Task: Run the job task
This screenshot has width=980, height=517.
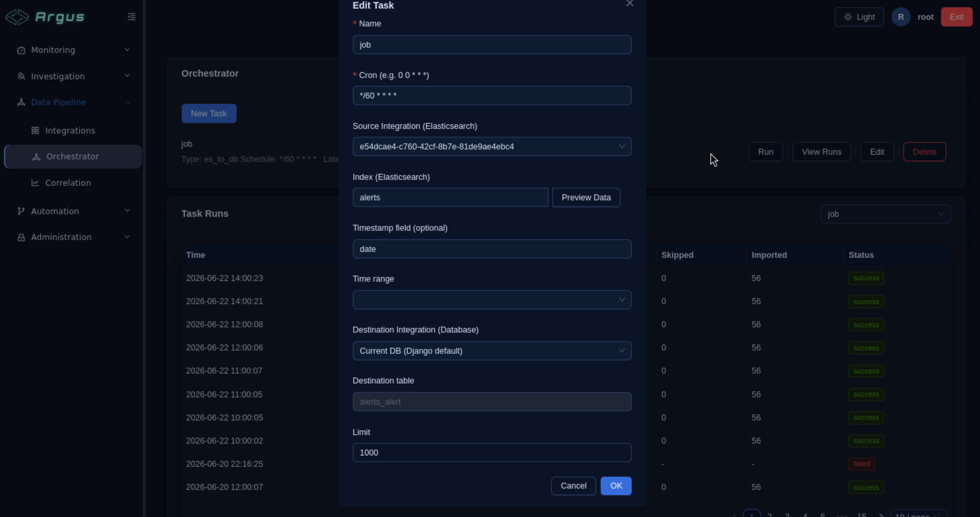Action: [x=766, y=152]
